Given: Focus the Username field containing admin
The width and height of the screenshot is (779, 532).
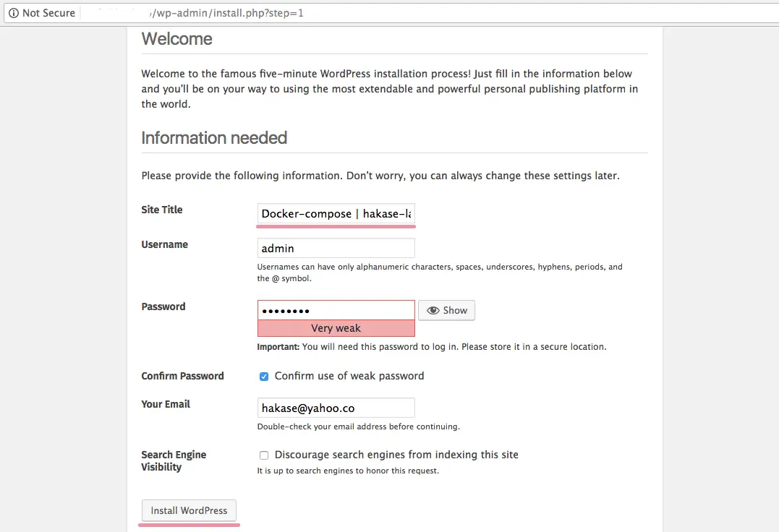Looking at the screenshot, I should click(336, 248).
